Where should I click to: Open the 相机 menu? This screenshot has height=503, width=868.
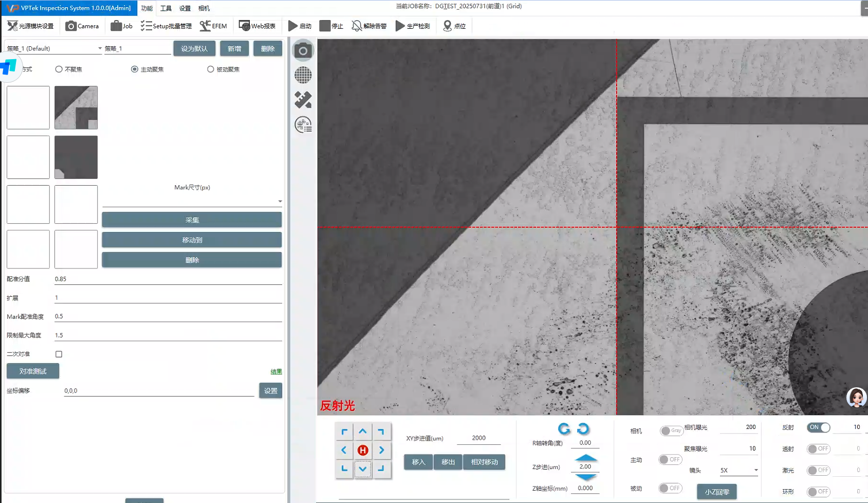click(x=204, y=8)
